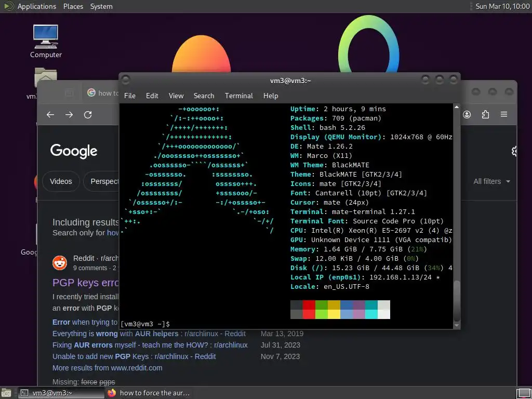Screen dimensions: 532x399
Task: Open the Firefox account icon
Action: (467, 115)
